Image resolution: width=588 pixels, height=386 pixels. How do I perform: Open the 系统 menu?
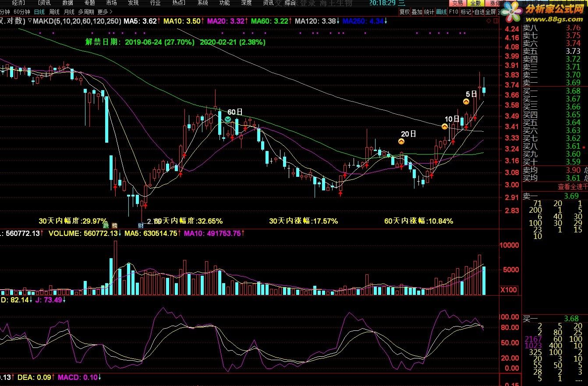[x=203, y=3]
